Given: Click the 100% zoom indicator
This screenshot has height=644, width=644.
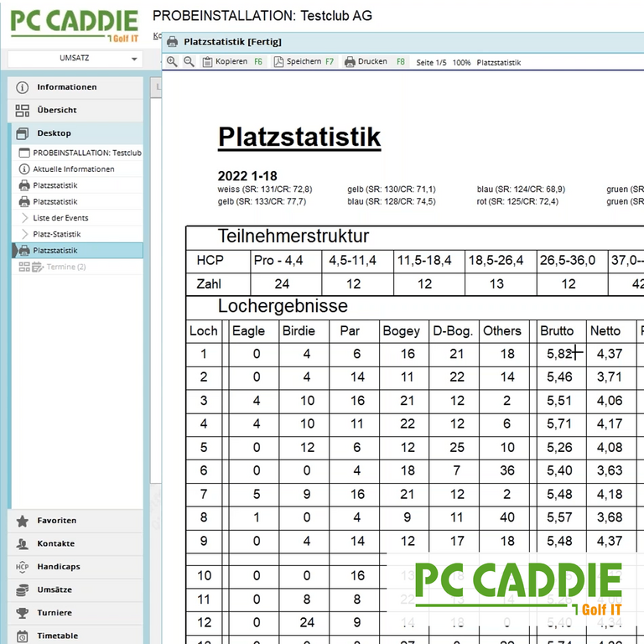Looking at the screenshot, I should point(462,62).
